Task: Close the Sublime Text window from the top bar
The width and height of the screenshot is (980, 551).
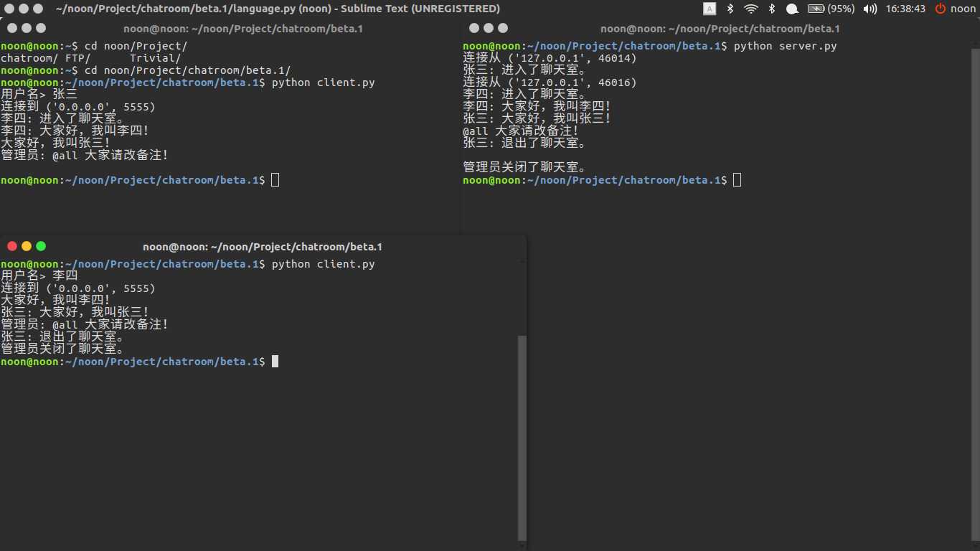Action: point(8,9)
